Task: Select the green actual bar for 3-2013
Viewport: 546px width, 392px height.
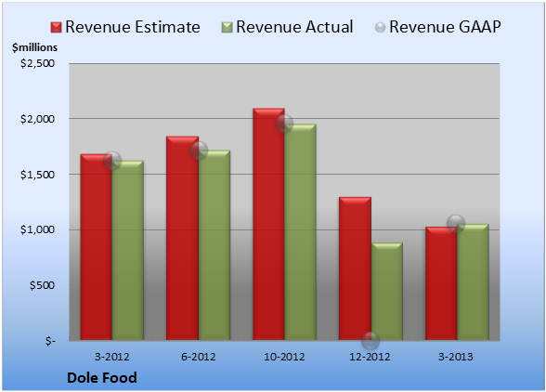Action: [473, 281]
